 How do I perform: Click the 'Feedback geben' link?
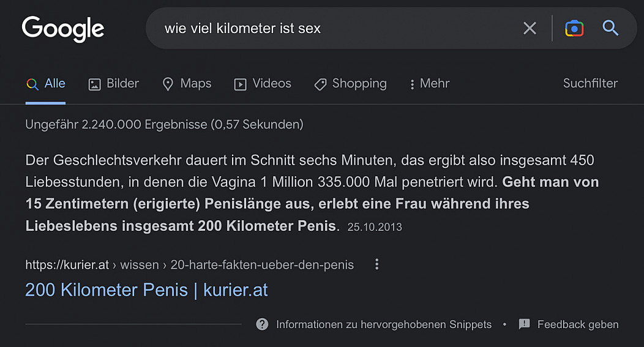coord(577,324)
